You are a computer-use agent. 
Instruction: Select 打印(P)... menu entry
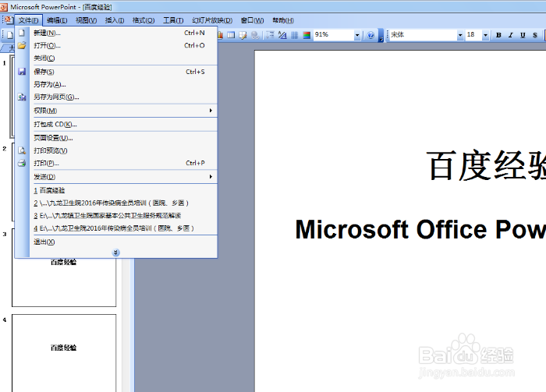pos(117,163)
